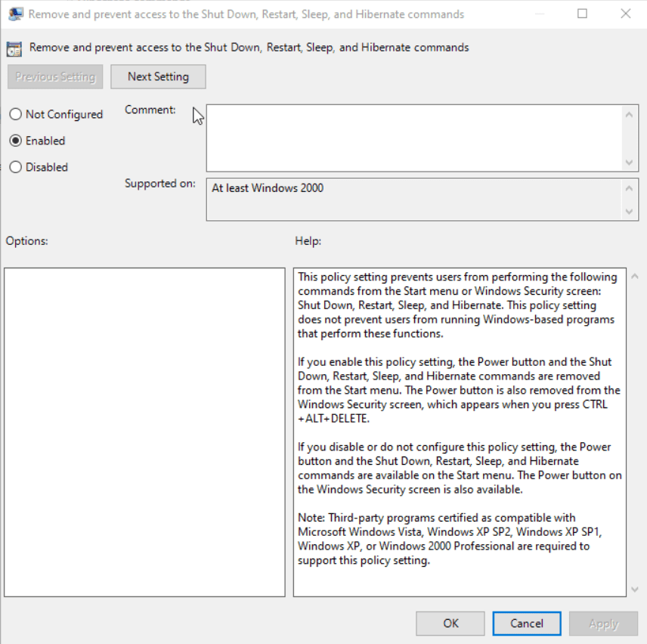Viewport: 647px width, 644px height.
Task: Click the 'Note: Third-party programs' paragraph
Action: pyautogui.click(x=450, y=539)
